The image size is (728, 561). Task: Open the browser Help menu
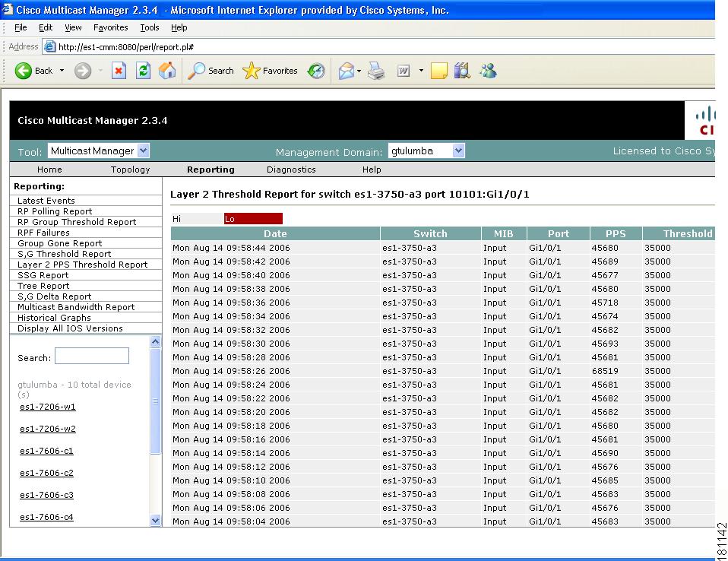tap(179, 28)
